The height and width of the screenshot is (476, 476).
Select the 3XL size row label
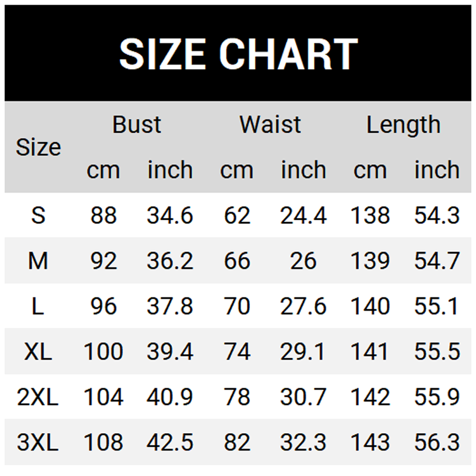tap(38, 442)
